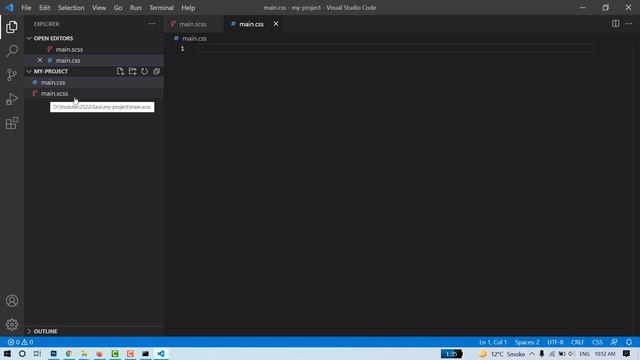Open the Manage gear settings icon
This screenshot has width=640, height=360.
[x=12, y=324]
